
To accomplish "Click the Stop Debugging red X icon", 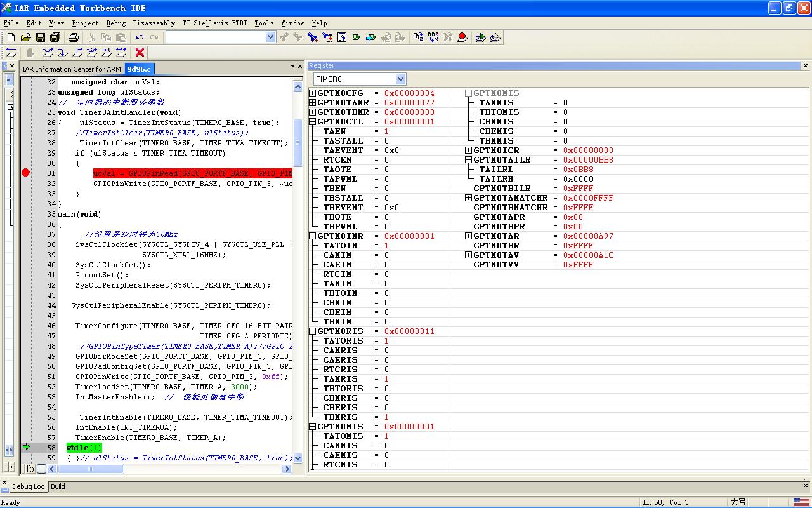I will point(140,53).
